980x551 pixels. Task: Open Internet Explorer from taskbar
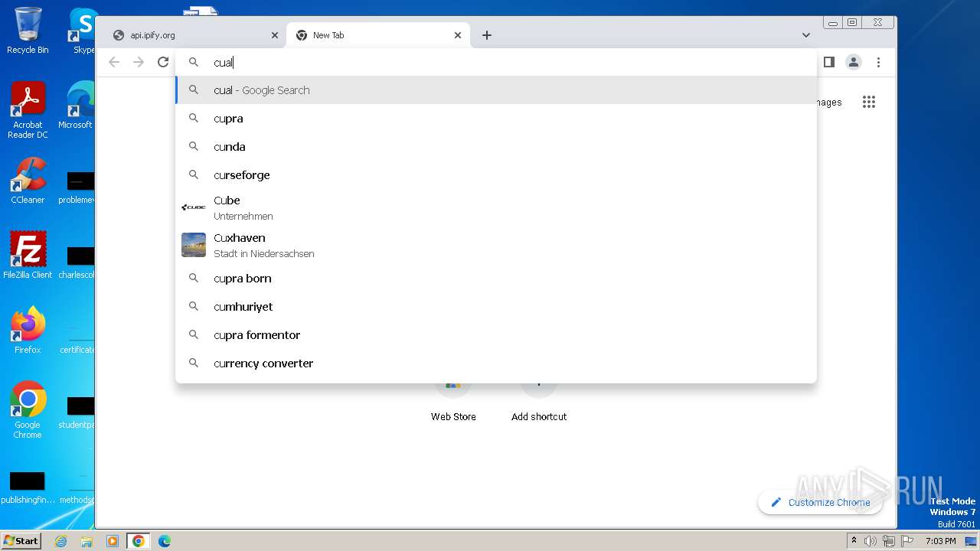[x=60, y=541]
